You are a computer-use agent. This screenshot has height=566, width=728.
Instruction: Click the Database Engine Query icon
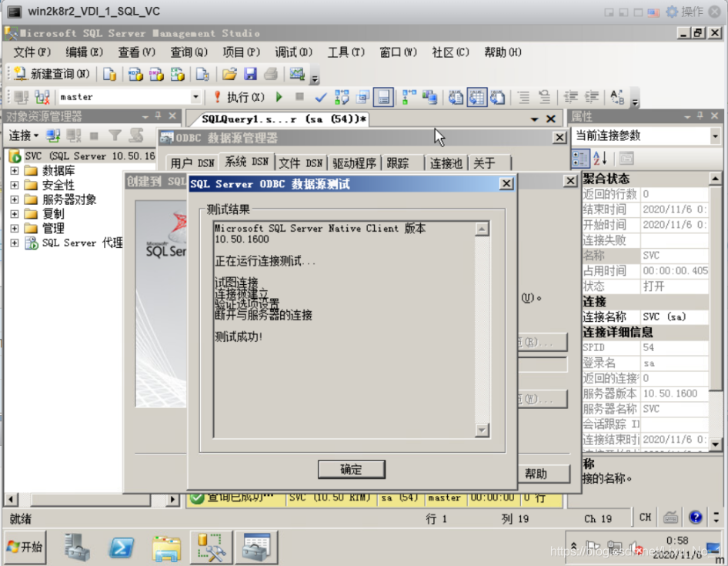click(x=109, y=74)
